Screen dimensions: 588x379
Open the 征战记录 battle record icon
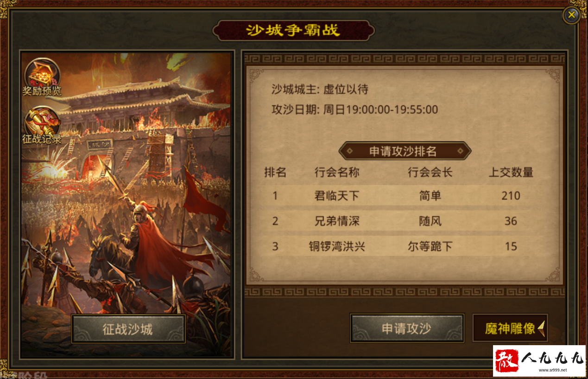point(42,125)
